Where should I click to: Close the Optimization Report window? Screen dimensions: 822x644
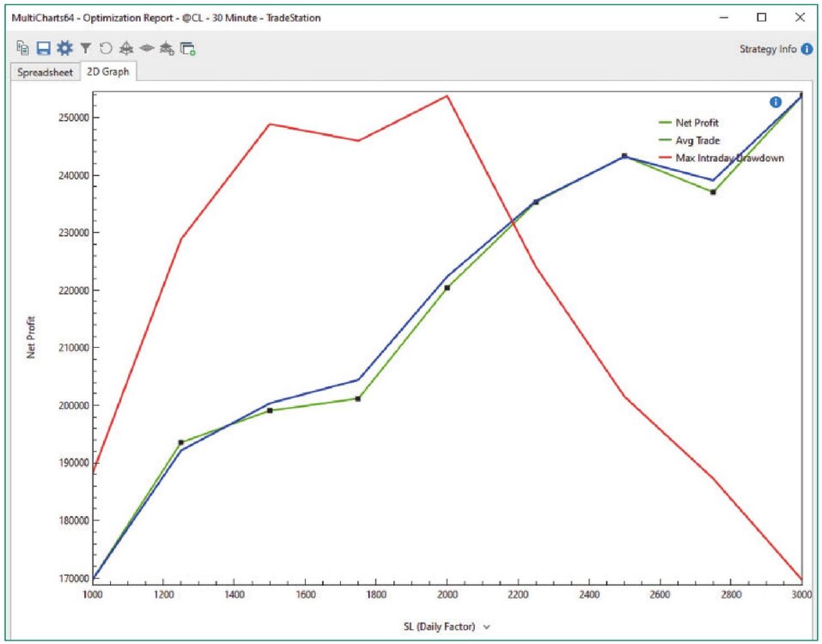coord(800,17)
